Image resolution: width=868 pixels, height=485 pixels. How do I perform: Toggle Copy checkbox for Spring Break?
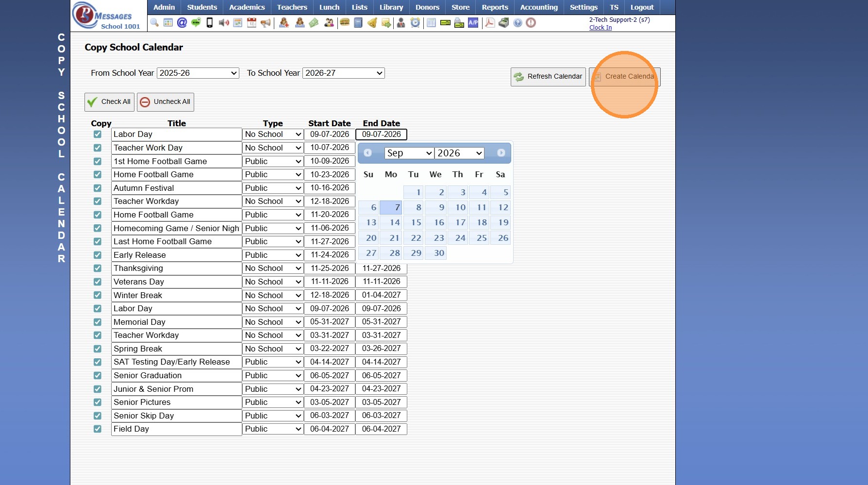[98, 349]
